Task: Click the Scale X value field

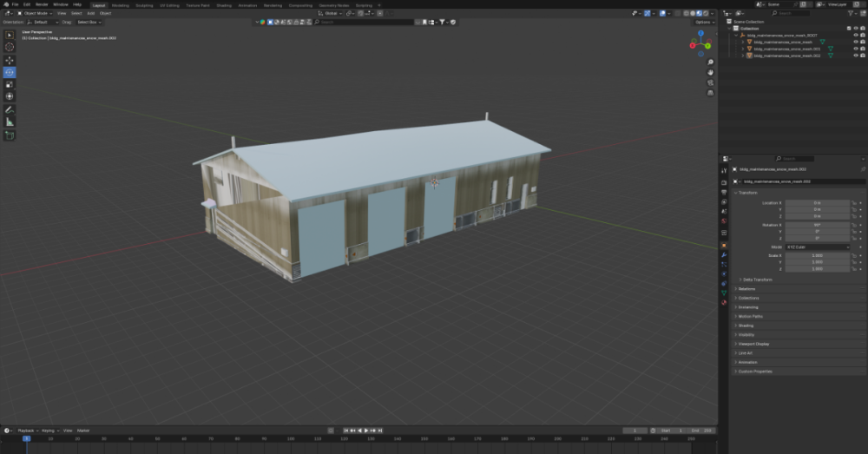Action: click(817, 255)
